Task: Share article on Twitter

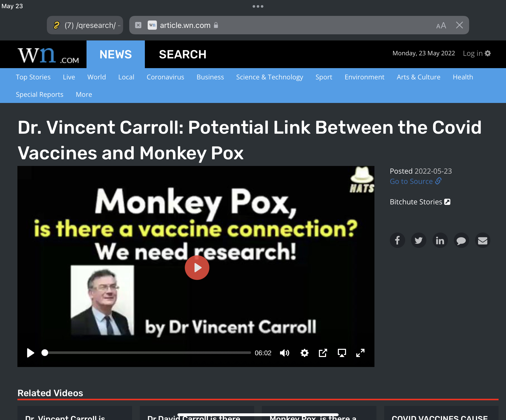Action: (419, 240)
